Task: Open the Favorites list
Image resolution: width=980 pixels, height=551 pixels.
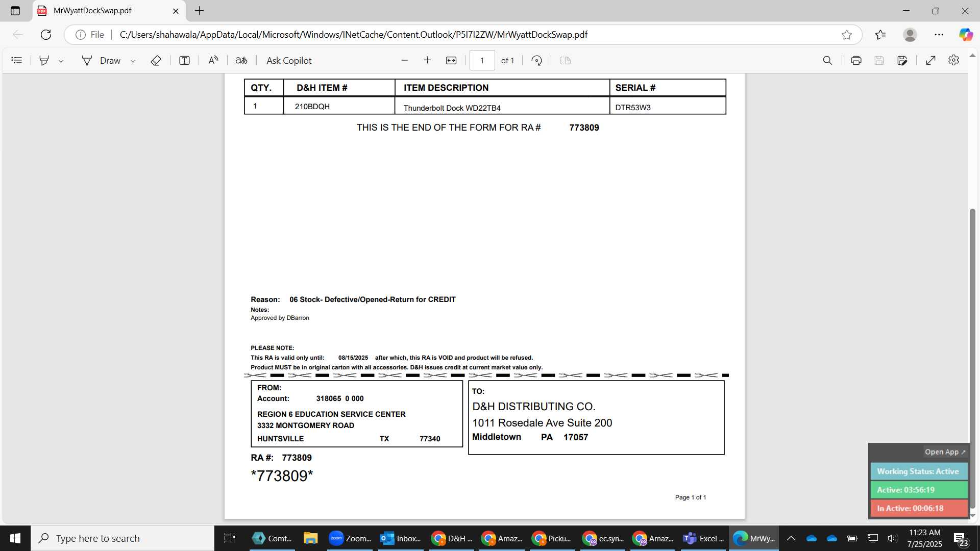Action: [880, 35]
